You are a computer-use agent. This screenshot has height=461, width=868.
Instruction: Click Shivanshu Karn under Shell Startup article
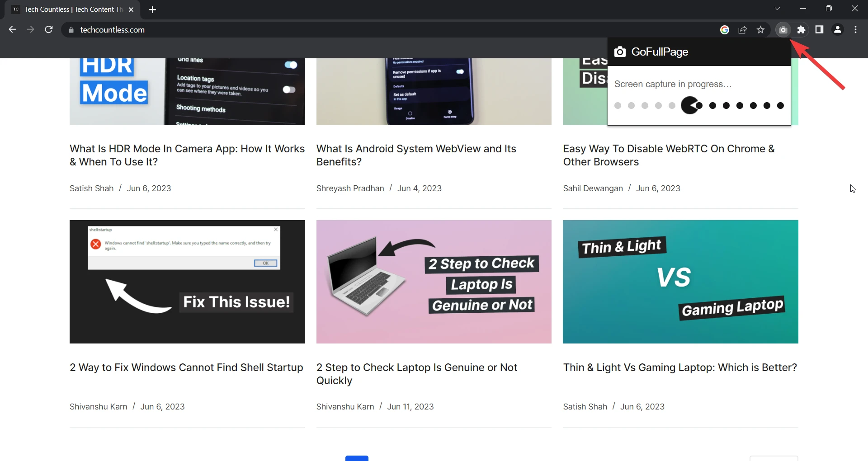pos(99,407)
